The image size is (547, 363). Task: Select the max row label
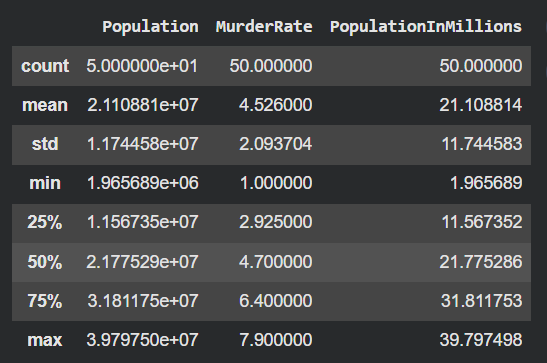pos(45,340)
